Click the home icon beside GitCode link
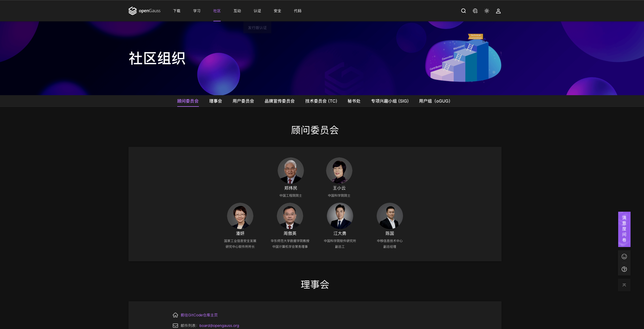 pos(176,315)
